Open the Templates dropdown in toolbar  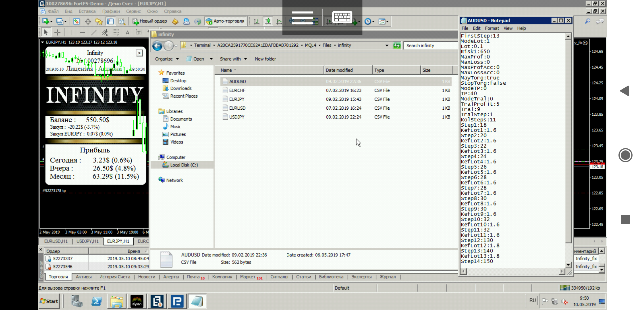[x=383, y=21]
